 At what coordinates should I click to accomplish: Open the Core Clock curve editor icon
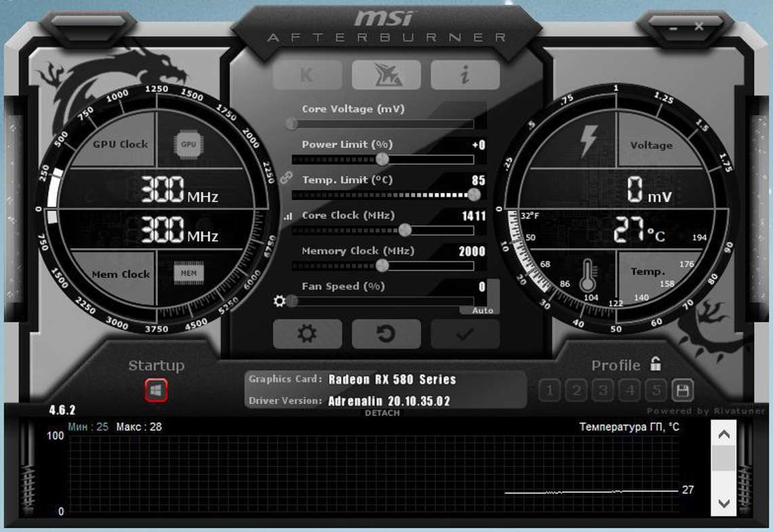click(288, 217)
